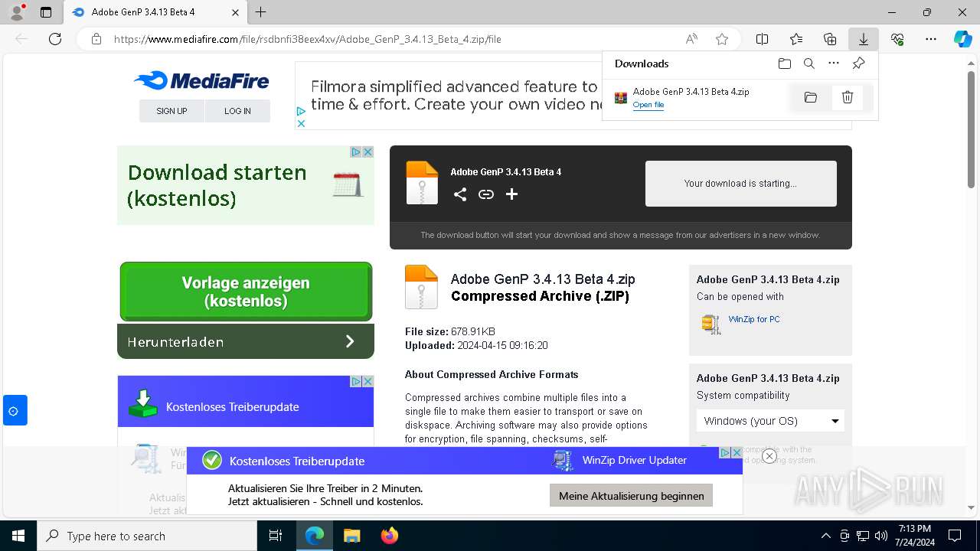Image resolution: width=980 pixels, height=551 pixels.
Task: Open Edge Settings and more menu
Action: click(931, 39)
